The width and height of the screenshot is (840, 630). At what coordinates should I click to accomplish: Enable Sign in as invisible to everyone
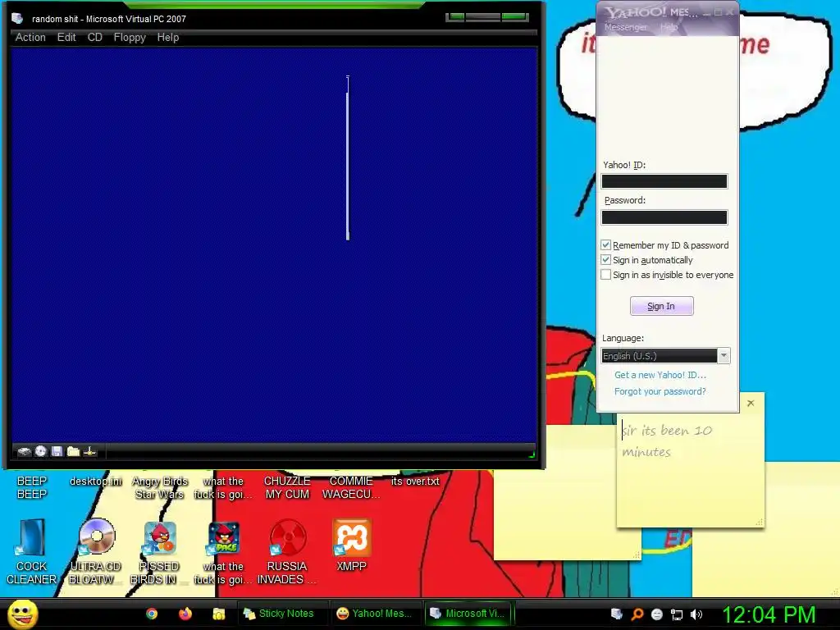(606, 274)
